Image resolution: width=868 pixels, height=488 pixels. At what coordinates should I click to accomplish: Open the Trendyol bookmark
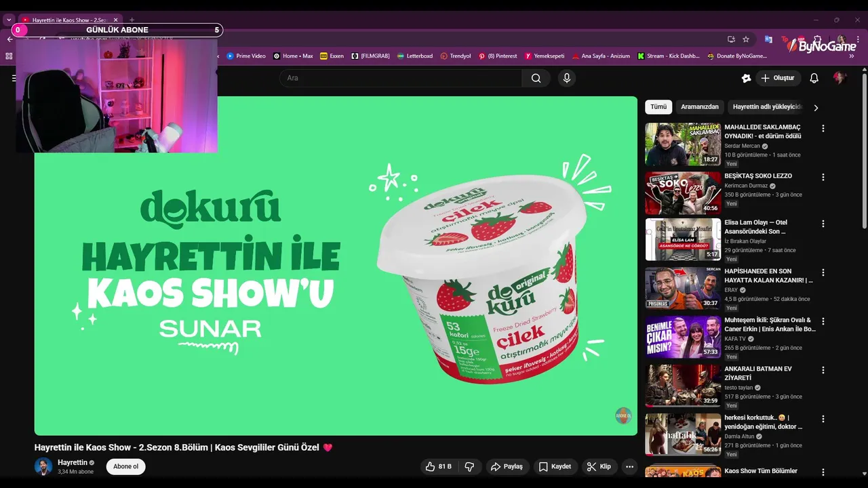pos(456,56)
